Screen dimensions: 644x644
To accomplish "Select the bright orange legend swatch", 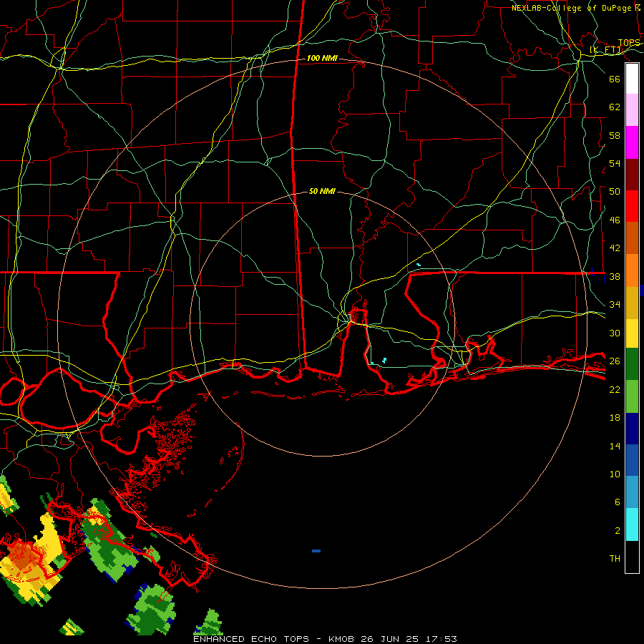I will click(632, 270).
